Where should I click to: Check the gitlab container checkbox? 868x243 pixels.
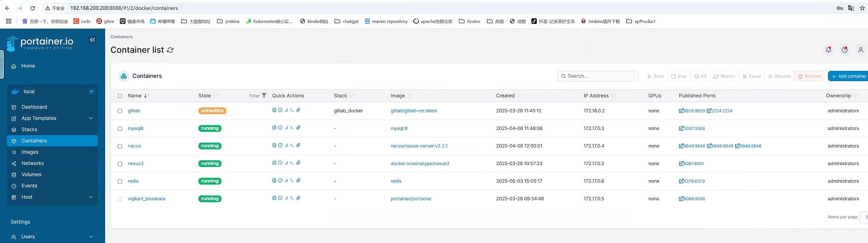[120, 111]
